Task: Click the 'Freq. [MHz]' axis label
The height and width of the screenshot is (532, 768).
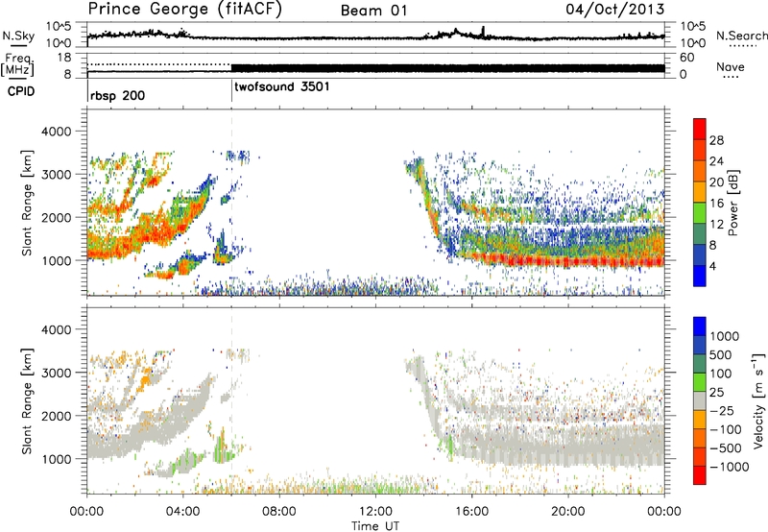Action: (18, 64)
